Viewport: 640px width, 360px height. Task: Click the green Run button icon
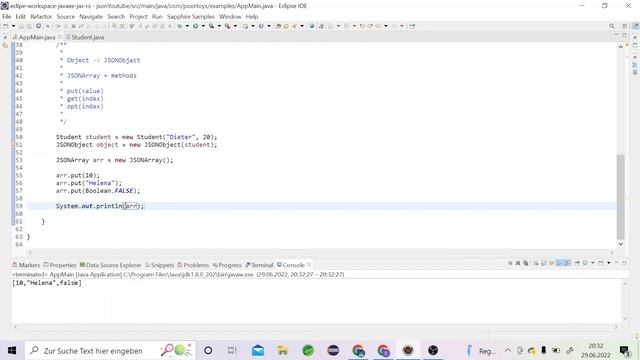click(x=196, y=26)
